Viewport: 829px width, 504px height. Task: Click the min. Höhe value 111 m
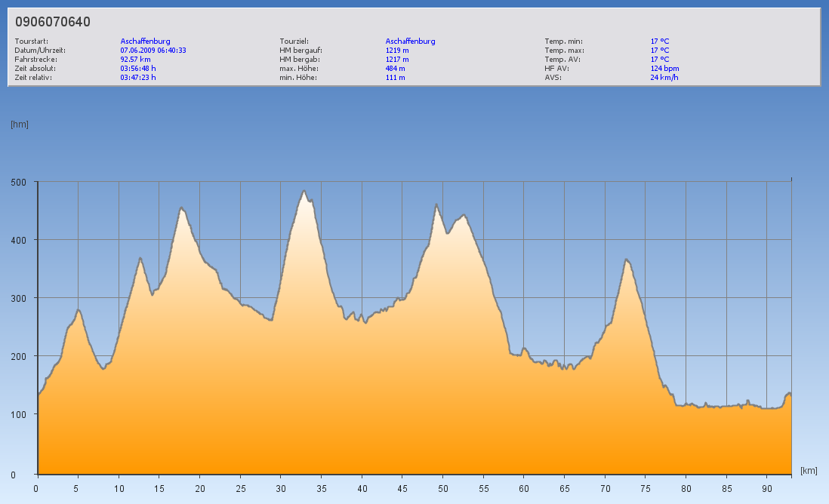(x=395, y=78)
